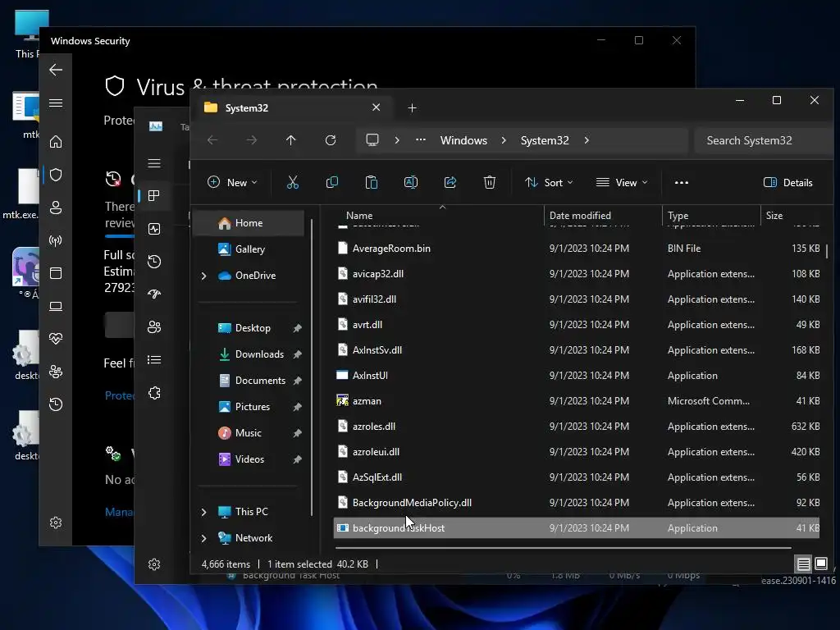The image size is (840, 630).
Task: Open Task Manager Services puzzle icon
Action: [154, 393]
